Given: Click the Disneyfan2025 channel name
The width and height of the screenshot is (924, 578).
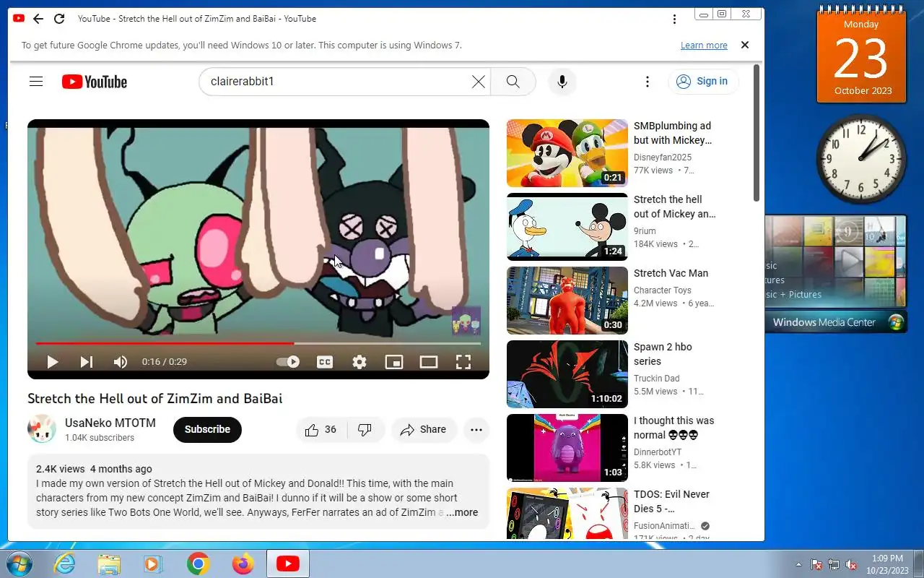Looking at the screenshot, I should (663, 157).
